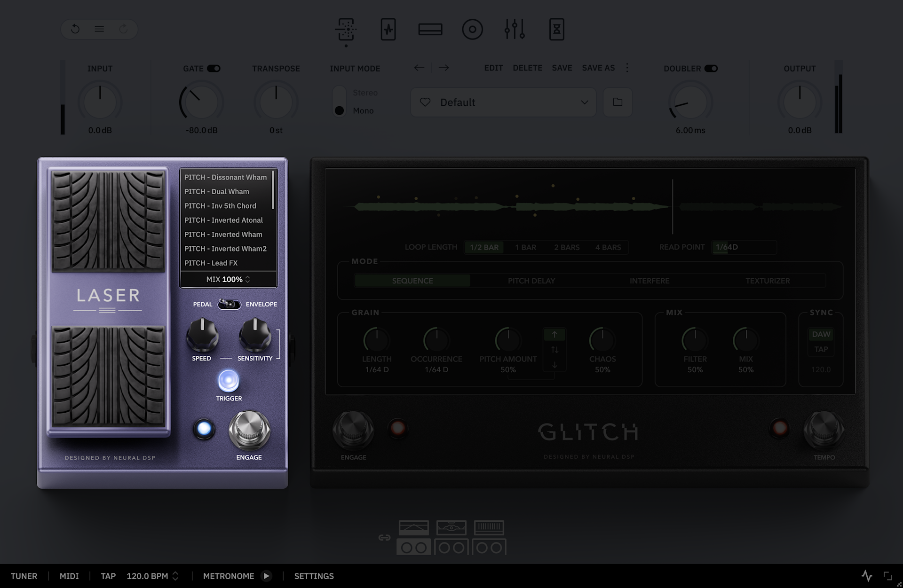Open the stompbox effects section icon
This screenshot has height=588, width=903.
[x=346, y=30]
